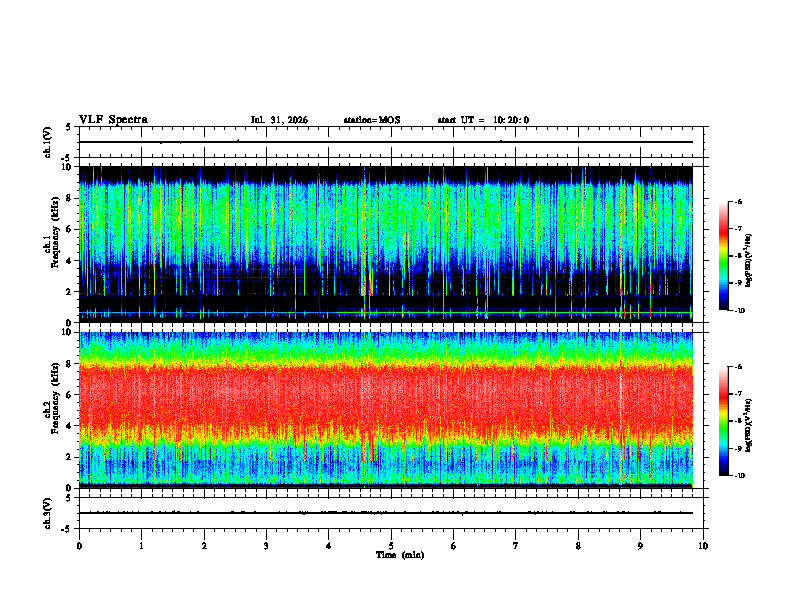Click the "station=MOS" header label
The height and width of the screenshot is (612, 792).
coord(372,120)
